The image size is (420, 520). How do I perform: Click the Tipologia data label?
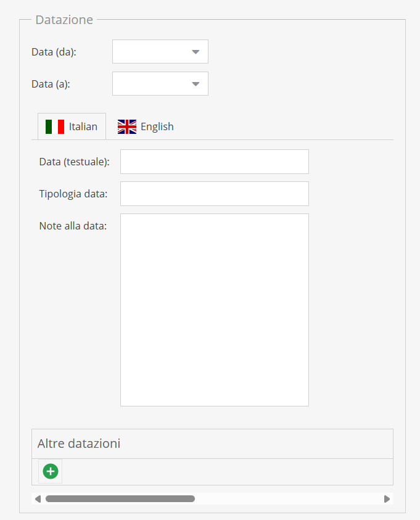pyautogui.click(x=73, y=194)
